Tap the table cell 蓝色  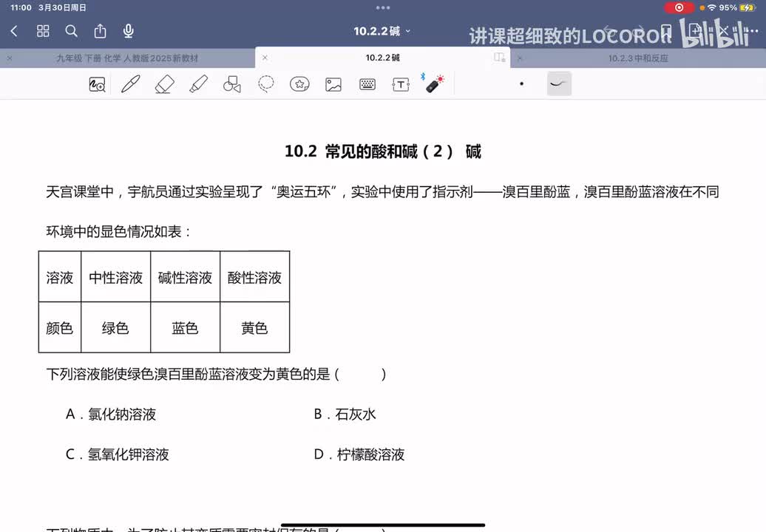click(x=185, y=328)
